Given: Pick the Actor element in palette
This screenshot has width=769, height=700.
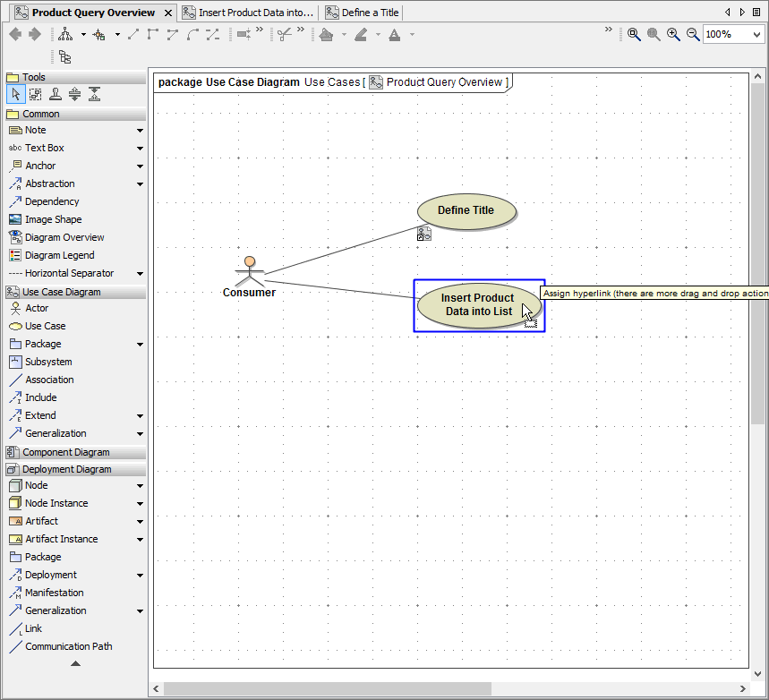Looking at the screenshot, I should point(37,308).
